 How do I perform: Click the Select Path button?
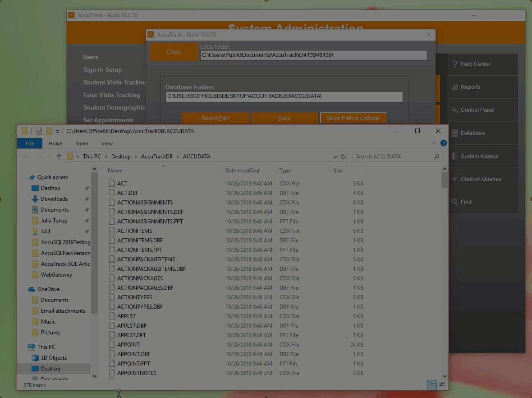(216, 118)
